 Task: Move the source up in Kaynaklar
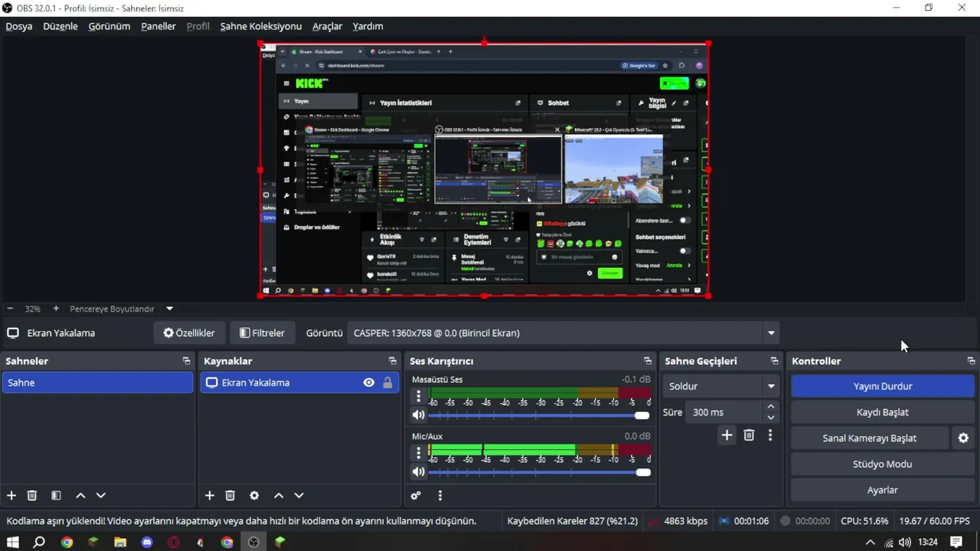tap(279, 496)
